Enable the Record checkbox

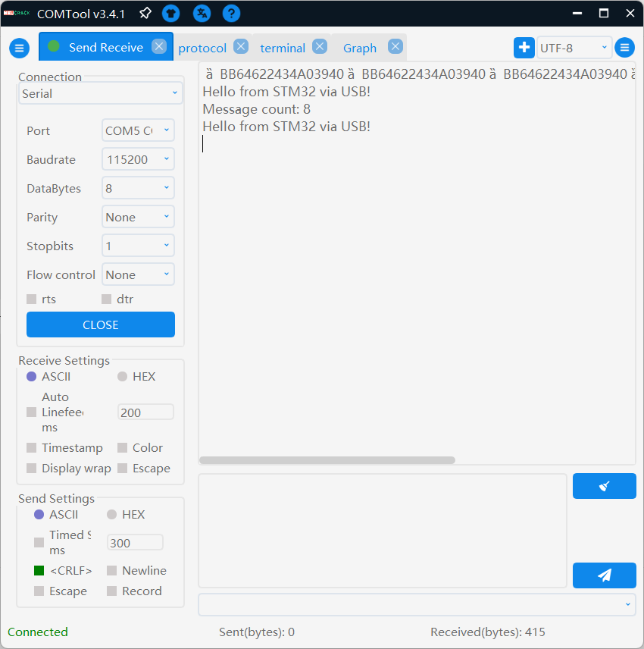pos(111,591)
